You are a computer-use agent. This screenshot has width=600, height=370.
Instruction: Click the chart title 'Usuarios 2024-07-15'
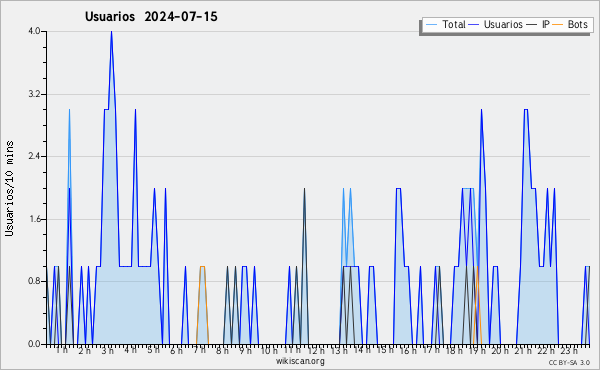point(151,16)
